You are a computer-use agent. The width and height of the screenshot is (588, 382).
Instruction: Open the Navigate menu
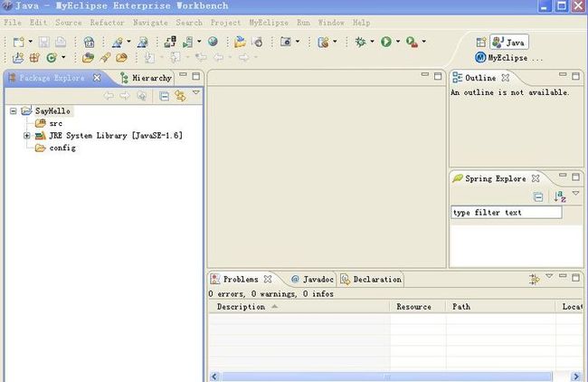coord(150,23)
